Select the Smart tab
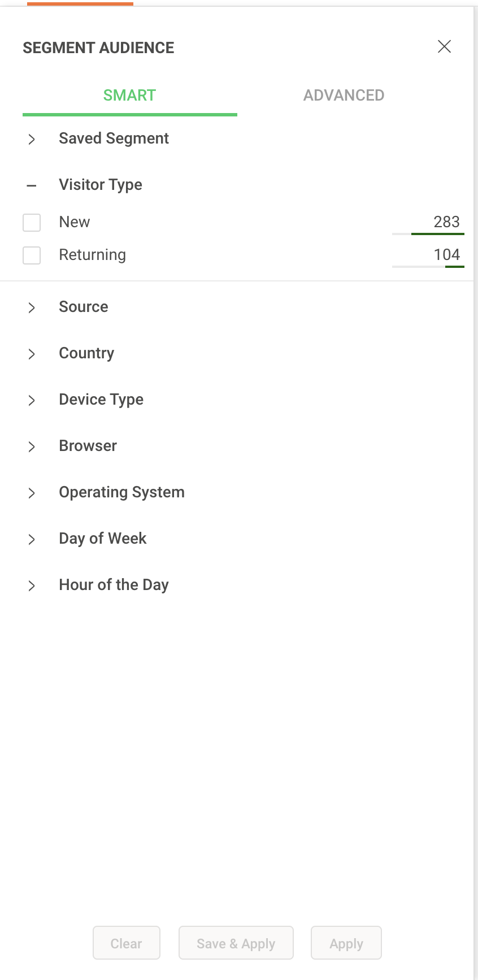Screen dimensions: 478x980 point(129,96)
